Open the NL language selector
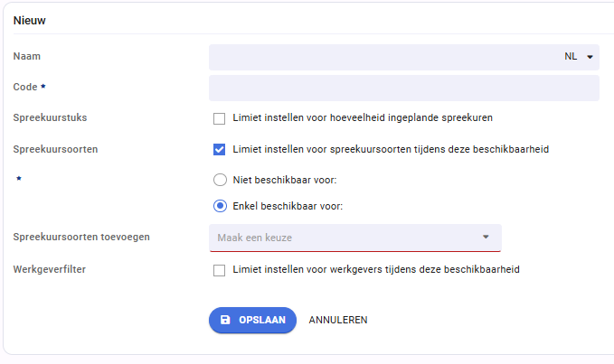 [578, 57]
